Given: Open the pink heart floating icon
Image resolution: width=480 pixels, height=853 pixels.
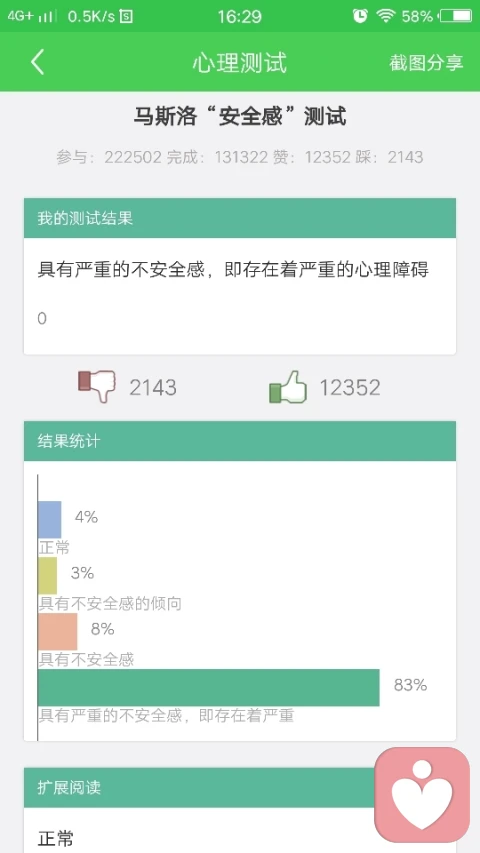Looking at the screenshot, I should [x=422, y=795].
